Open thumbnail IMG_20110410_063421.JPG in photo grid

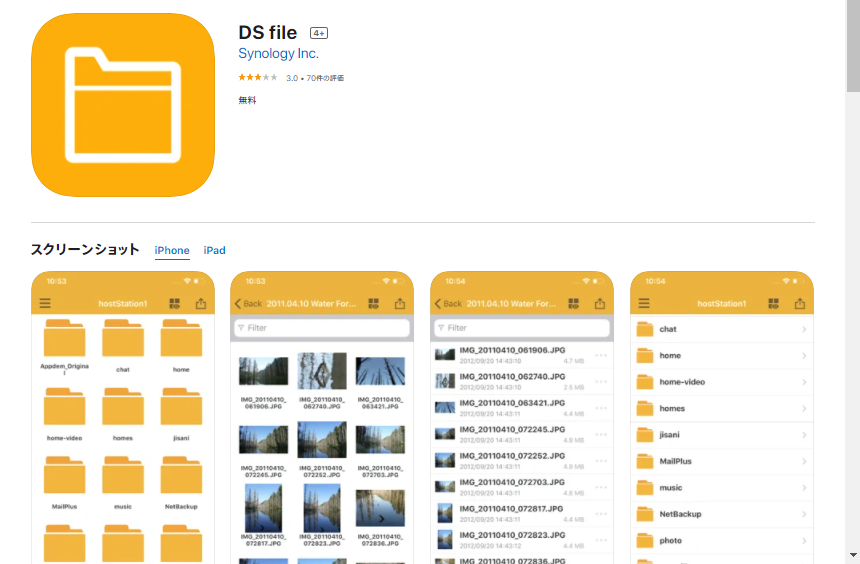pyautogui.click(x=380, y=371)
